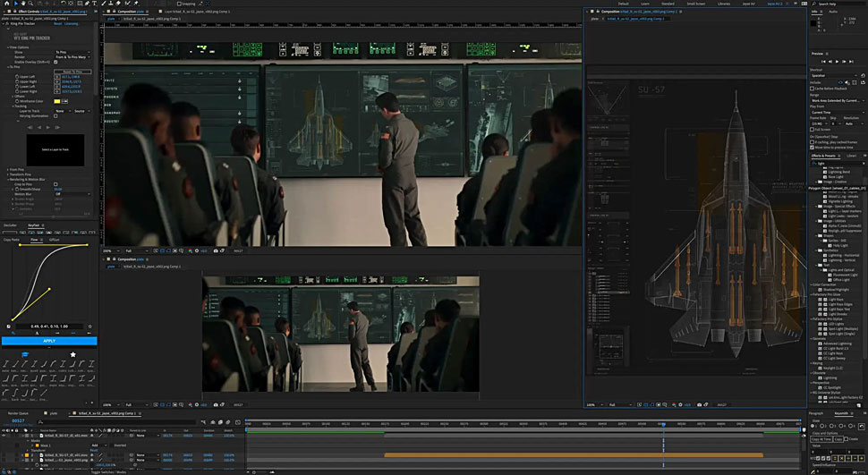The height and width of the screenshot is (475, 868).
Task: Toggle If caching, play cached frames checkbox
Action: point(813,142)
